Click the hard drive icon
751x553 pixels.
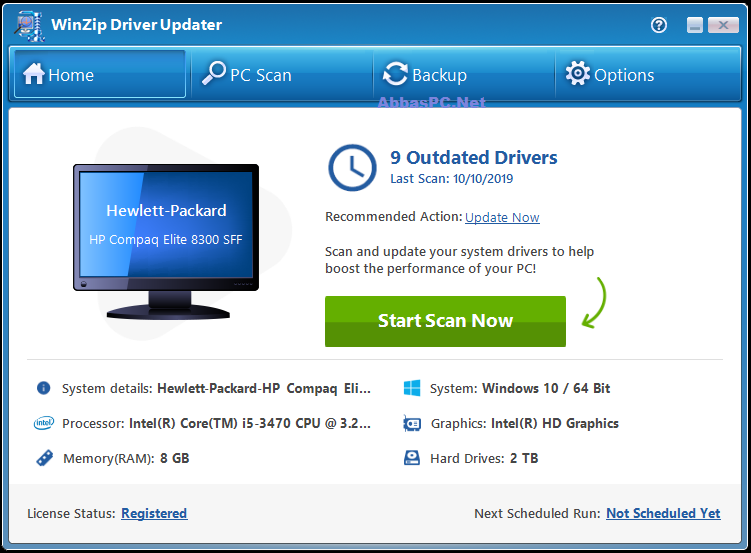pos(412,458)
